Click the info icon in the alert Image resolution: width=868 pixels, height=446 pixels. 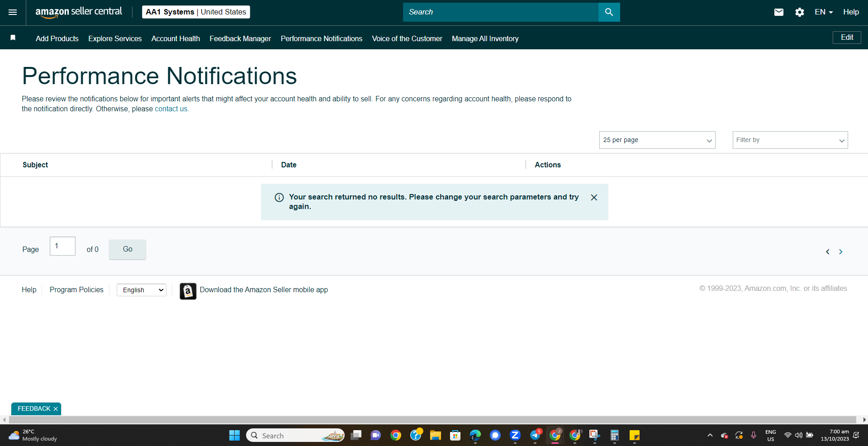pos(279,197)
